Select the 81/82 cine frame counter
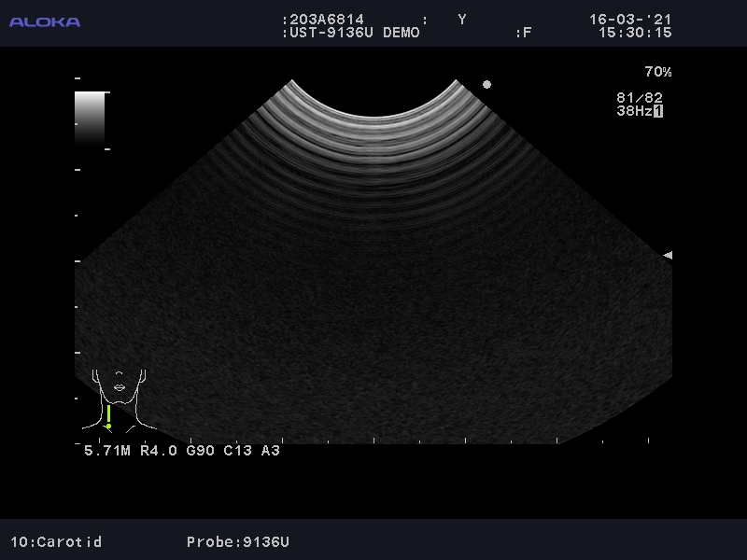The width and height of the screenshot is (747, 560). (640, 97)
